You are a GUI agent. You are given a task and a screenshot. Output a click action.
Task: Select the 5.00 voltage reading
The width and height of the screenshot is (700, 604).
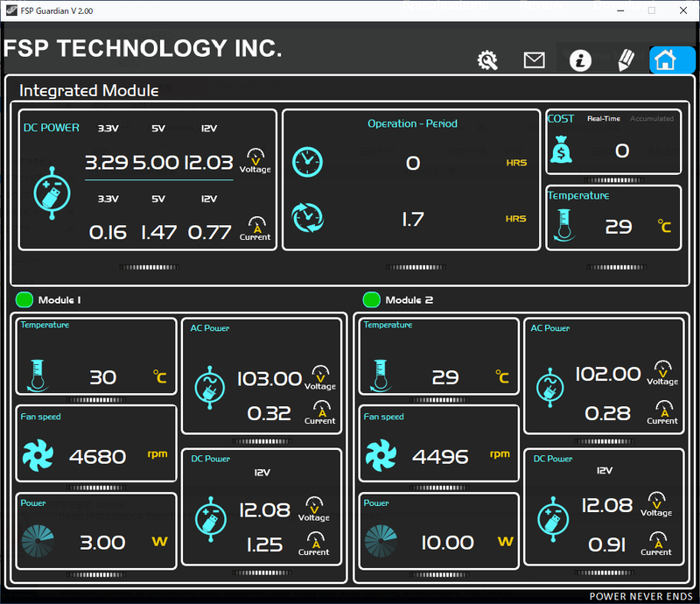156,162
